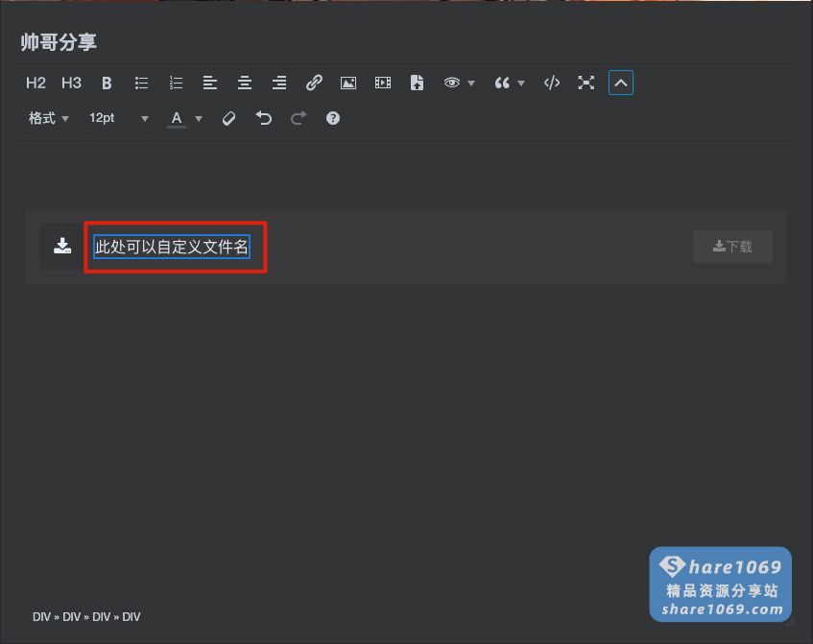Enable center text alignment
The height and width of the screenshot is (644, 813).
tap(245, 83)
